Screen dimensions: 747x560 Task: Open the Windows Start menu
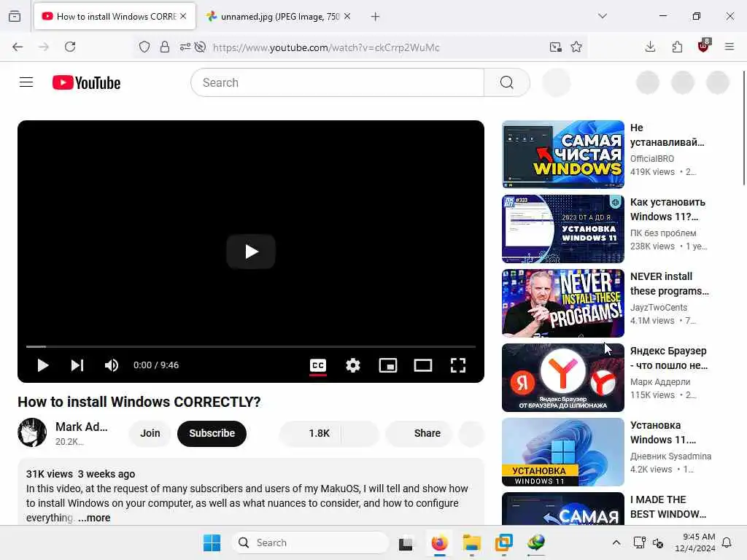tap(212, 542)
